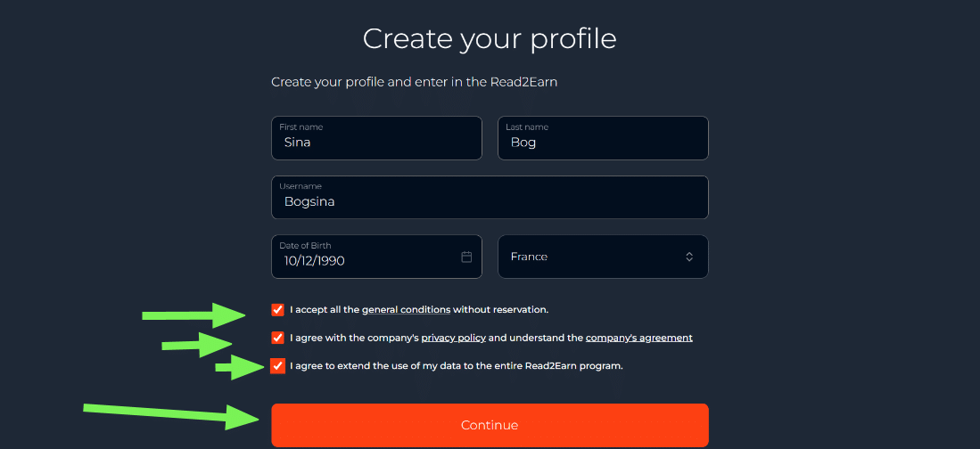The height and width of the screenshot is (449, 980).
Task: Click the Create your profile heading
Action: pyautogui.click(x=490, y=38)
